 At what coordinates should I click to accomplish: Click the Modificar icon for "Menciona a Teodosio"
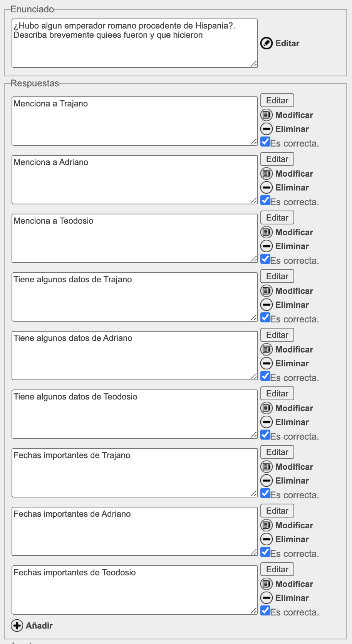(266, 232)
